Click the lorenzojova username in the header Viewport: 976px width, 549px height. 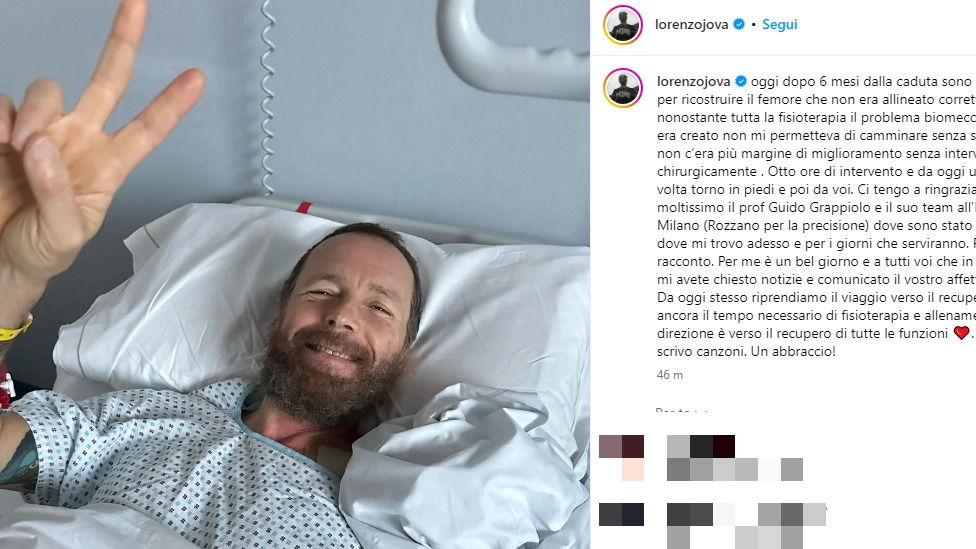coord(692,24)
